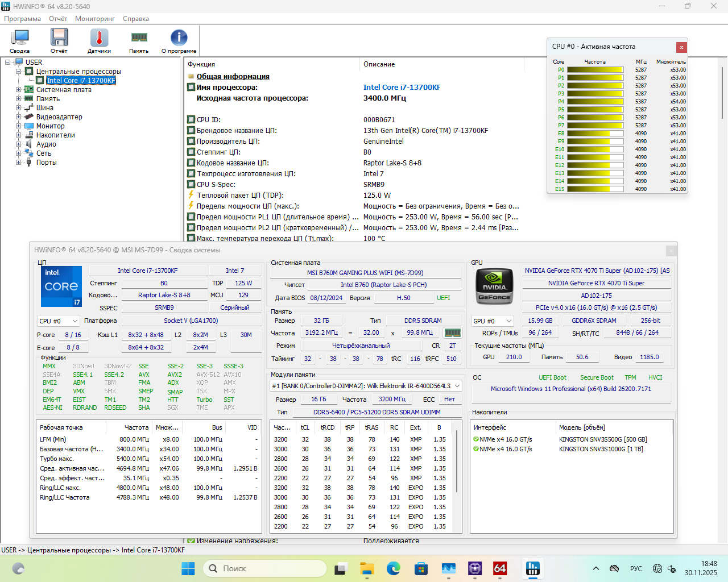Image resolution: width=728 pixels, height=582 pixels.
Task: Close the CPU #0 active frequency window
Action: [x=681, y=47]
